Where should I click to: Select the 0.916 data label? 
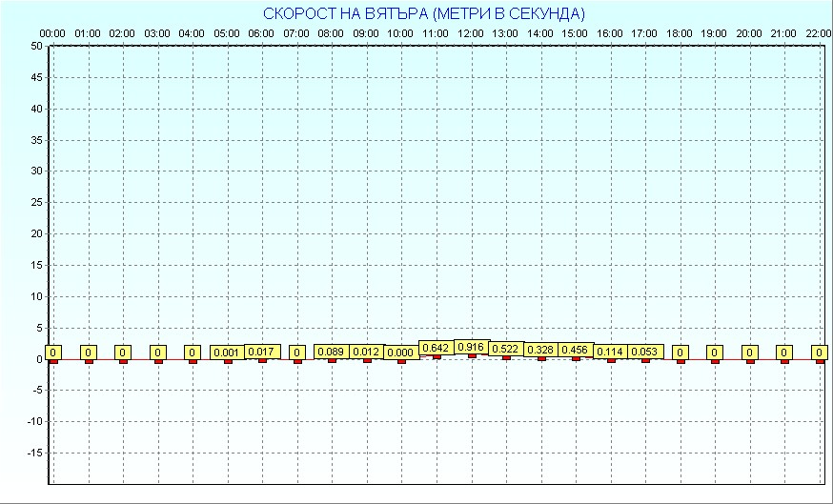click(471, 347)
